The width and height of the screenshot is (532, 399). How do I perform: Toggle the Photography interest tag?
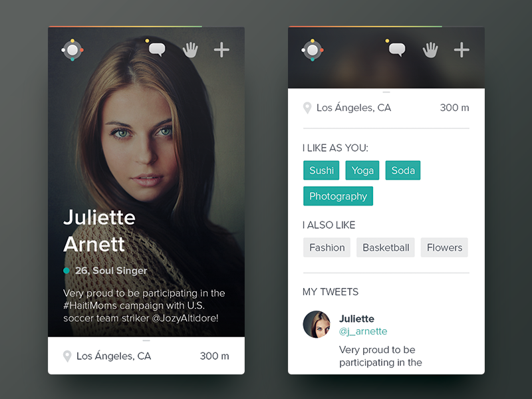click(338, 196)
